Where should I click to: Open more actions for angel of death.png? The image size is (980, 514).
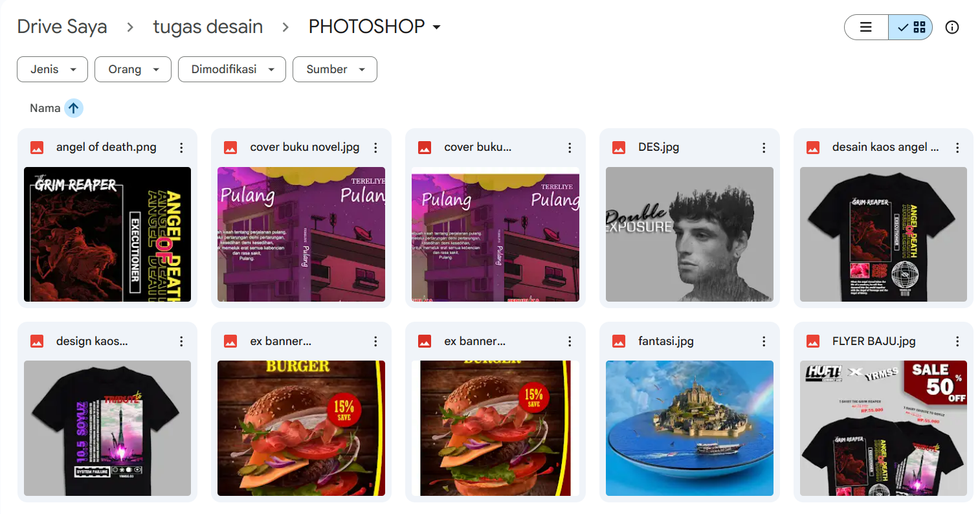181,148
